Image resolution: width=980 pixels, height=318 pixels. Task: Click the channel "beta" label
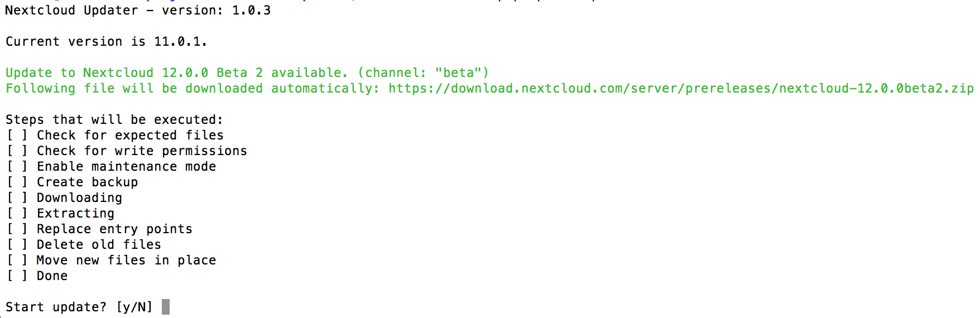(423, 73)
